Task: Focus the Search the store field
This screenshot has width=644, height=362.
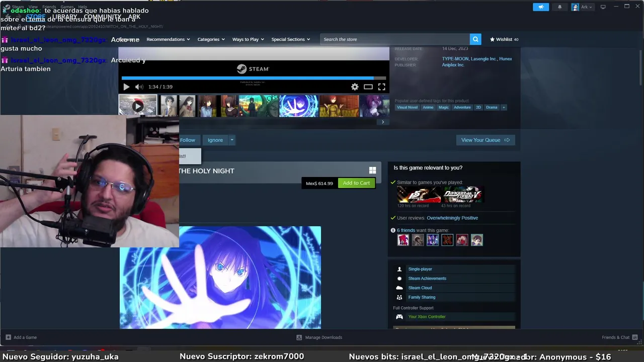Action: 395,39
